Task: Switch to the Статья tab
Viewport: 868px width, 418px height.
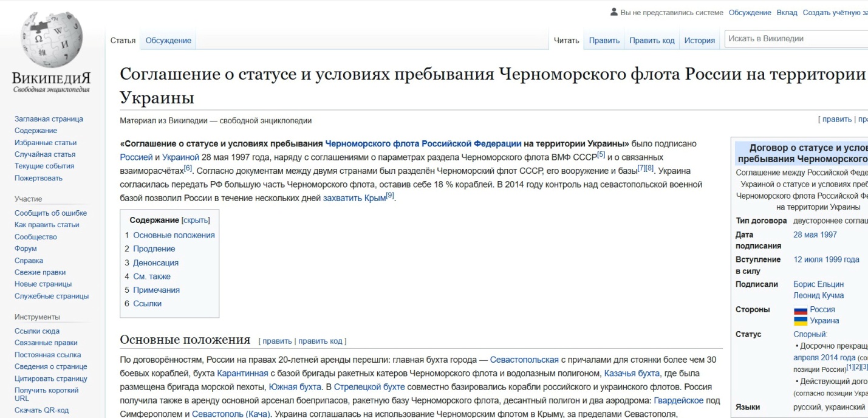Action: [123, 41]
